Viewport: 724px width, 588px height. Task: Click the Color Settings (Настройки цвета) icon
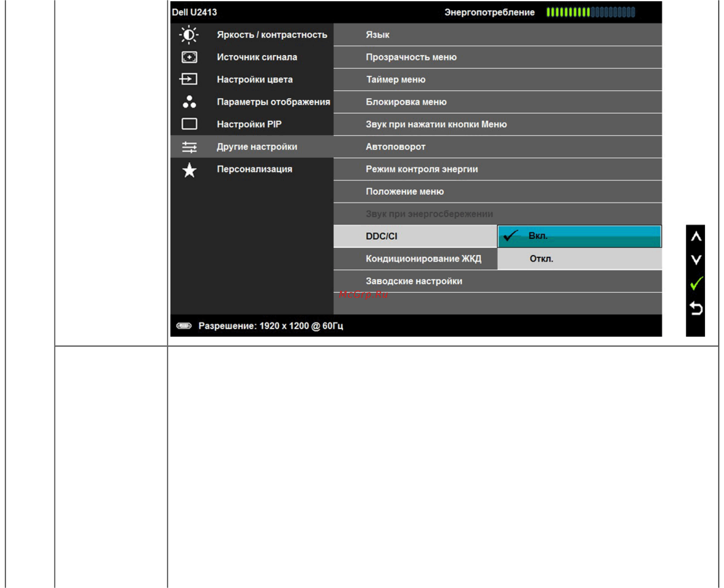[x=188, y=79]
